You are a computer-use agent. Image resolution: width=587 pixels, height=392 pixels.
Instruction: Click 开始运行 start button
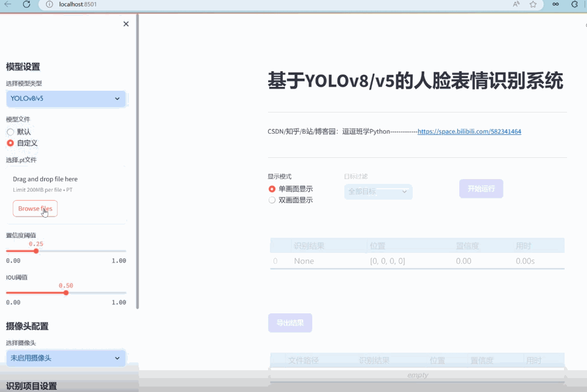click(481, 189)
